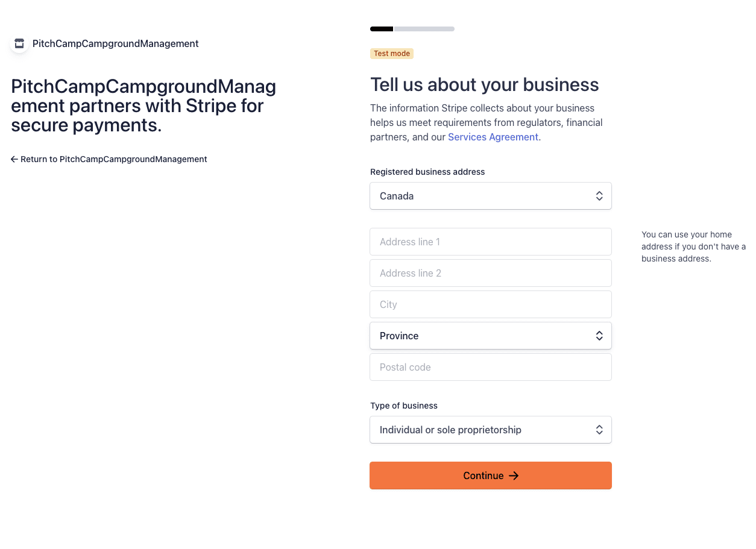Click the Canada country selector chevron icon
This screenshot has height=549, width=756.
click(x=599, y=196)
